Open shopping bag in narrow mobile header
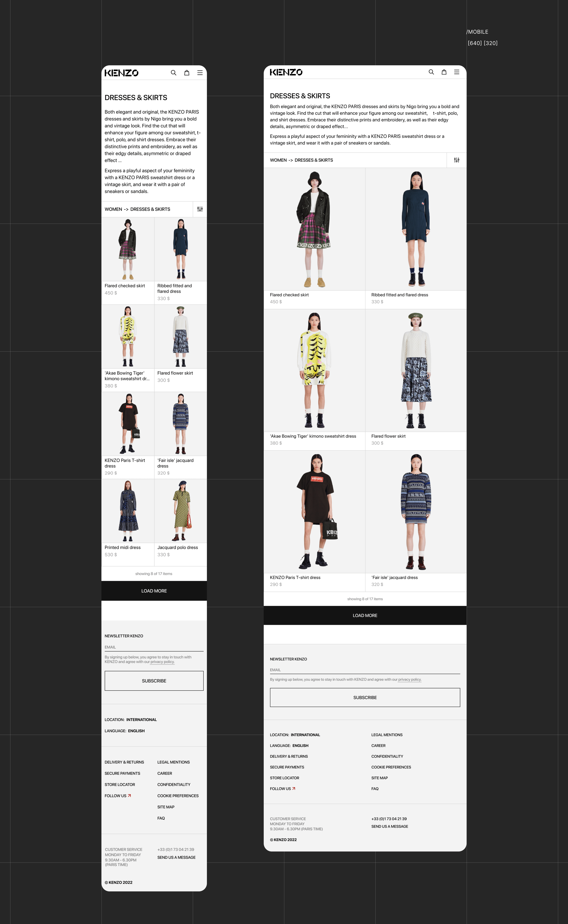This screenshot has height=924, width=568. click(187, 73)
